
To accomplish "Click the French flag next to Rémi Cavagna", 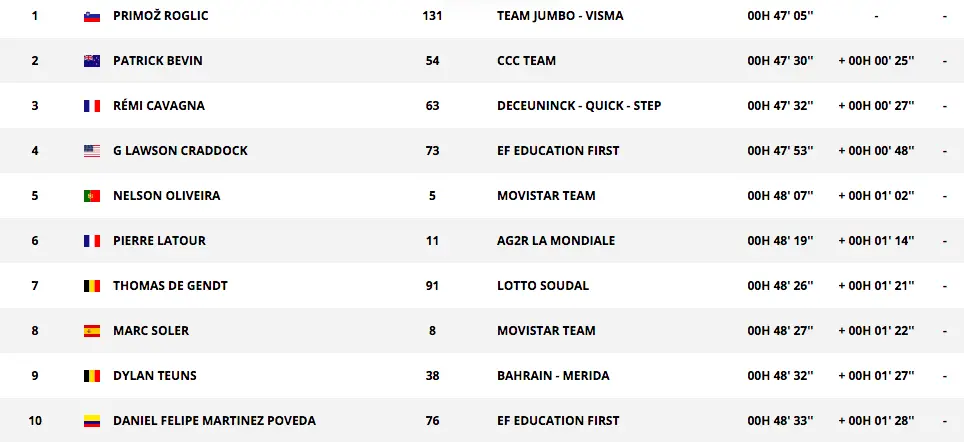I will tap(92, 106).
